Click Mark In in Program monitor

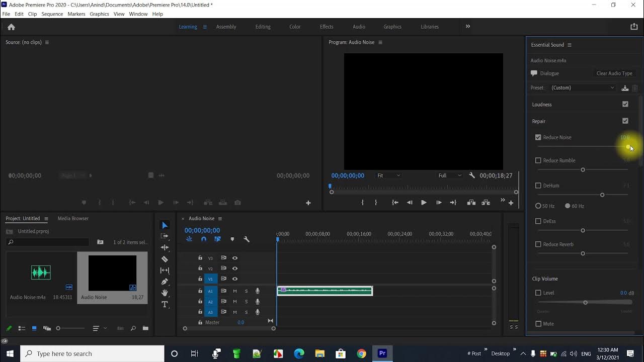[362, 203]
